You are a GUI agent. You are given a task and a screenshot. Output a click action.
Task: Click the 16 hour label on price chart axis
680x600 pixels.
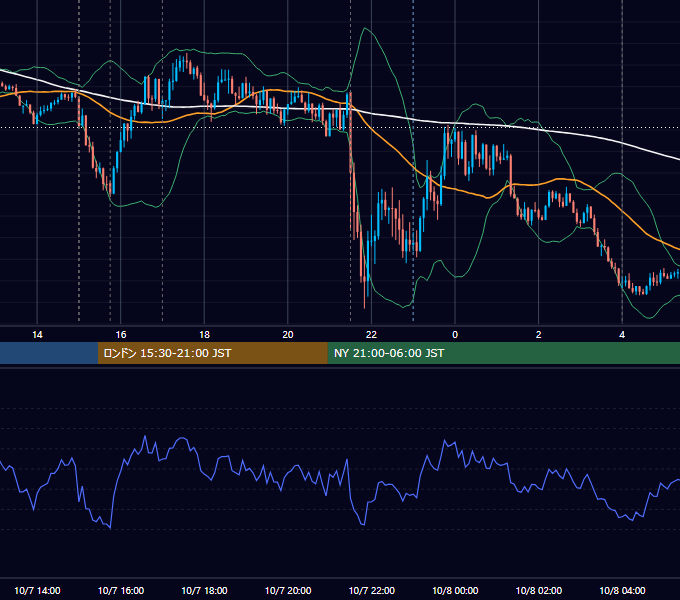(x=121, y=335)
